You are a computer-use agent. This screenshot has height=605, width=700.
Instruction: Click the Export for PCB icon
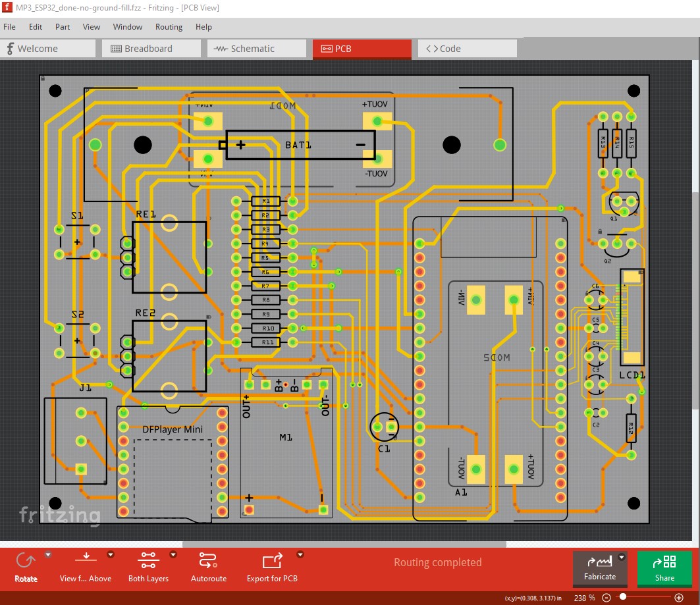(272, 562)
